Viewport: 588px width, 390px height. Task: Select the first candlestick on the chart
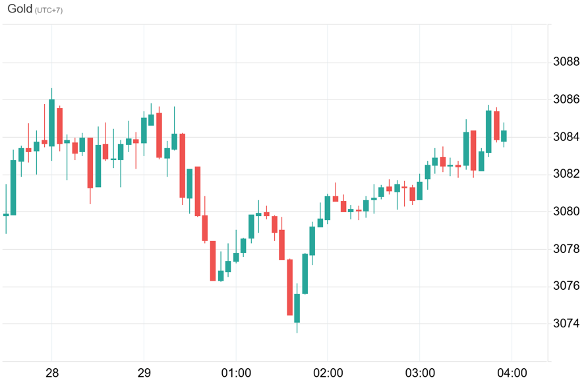pyautogui.click(x=6, y=215)
